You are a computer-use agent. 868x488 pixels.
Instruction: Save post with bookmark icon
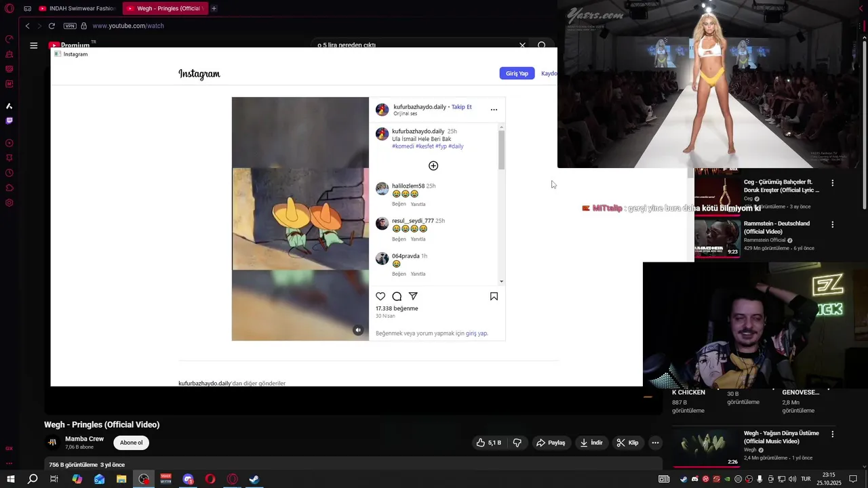point(494,296)
